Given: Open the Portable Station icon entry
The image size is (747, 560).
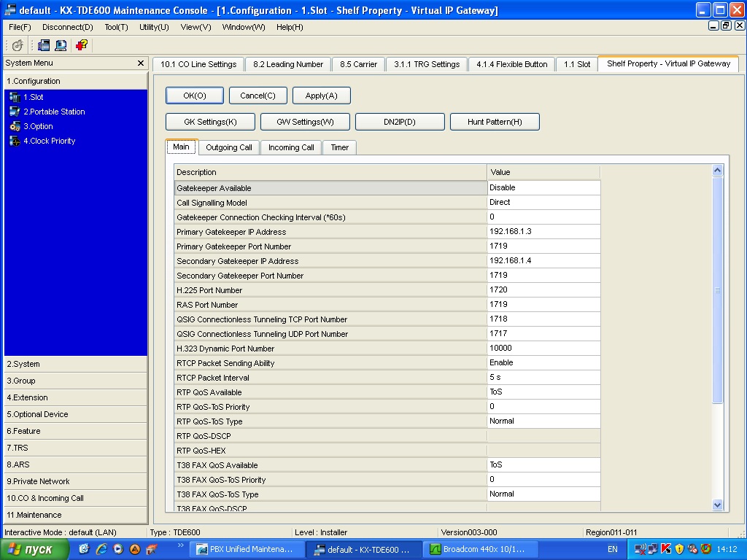Looking at the screenshot, I should click(15, 112).
